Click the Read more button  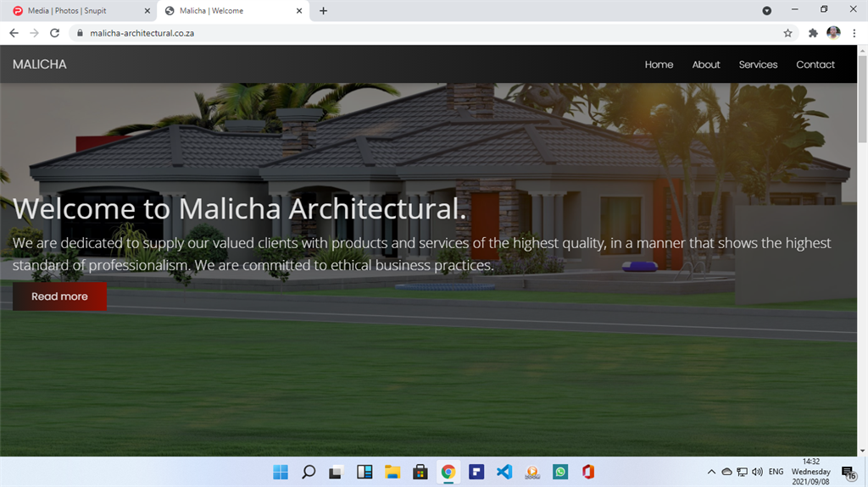[x=60, y=296]
